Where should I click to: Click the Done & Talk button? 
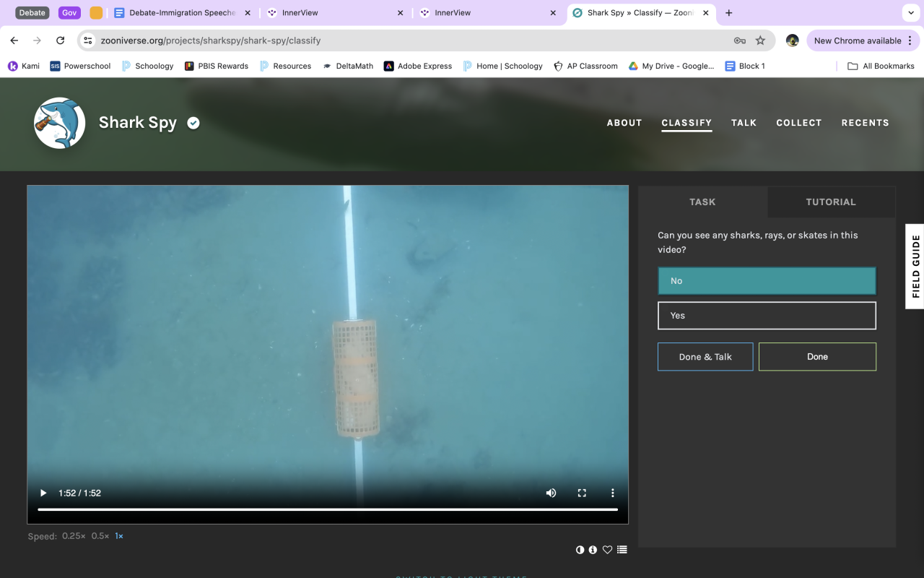coord(705,357)
